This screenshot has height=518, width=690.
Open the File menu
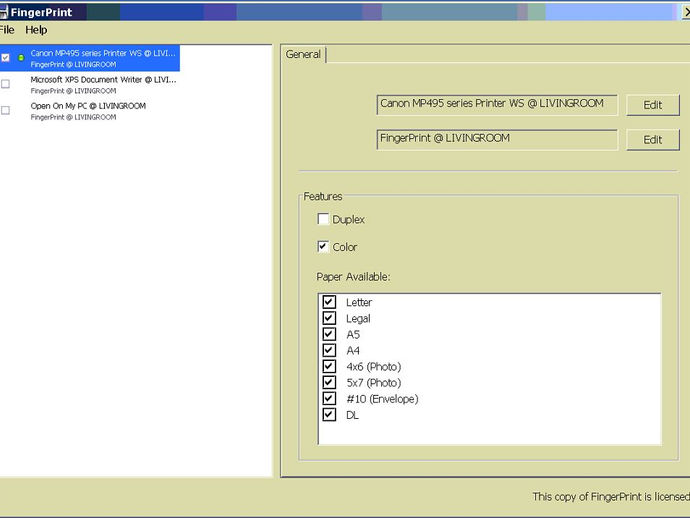[x=7, y=30]
